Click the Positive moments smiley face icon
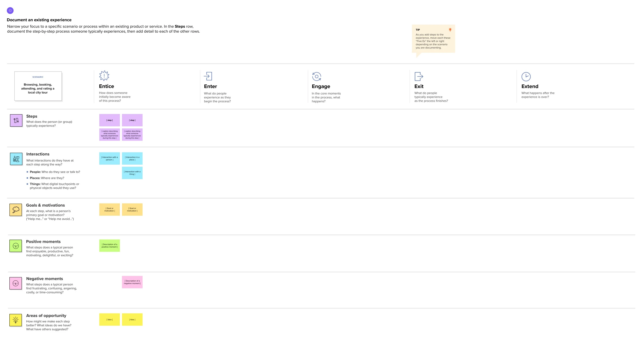The image size is (644, 338). tap(16, 246)
